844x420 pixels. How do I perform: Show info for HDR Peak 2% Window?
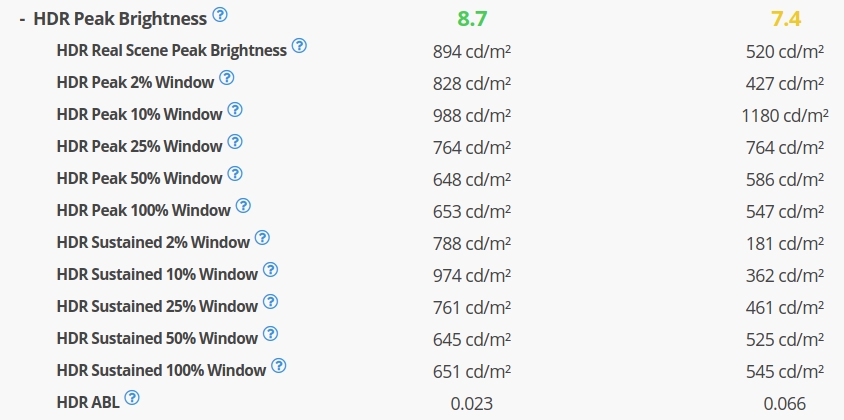point(227,79)
